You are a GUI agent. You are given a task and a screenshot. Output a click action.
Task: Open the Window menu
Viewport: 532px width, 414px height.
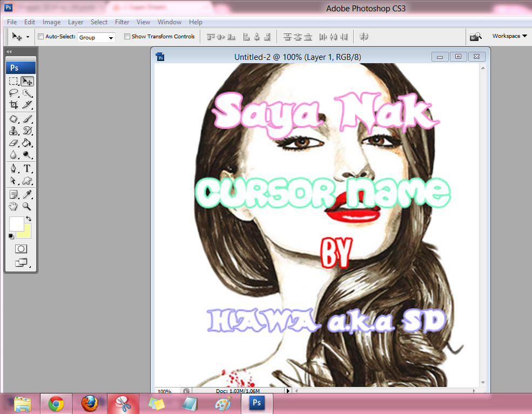pos(170,22)
